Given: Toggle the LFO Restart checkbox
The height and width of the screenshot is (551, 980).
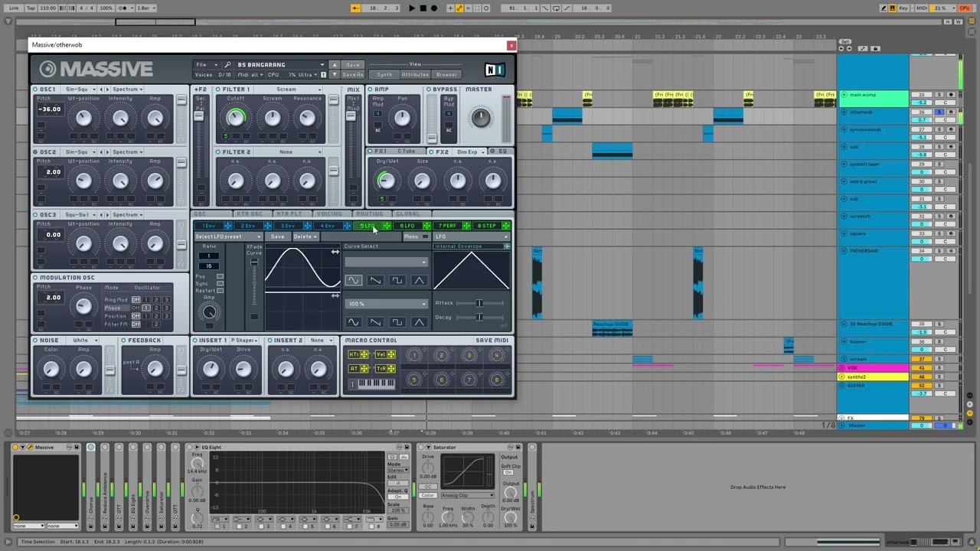Looking at the screenshot, I should (x=220, y=291).
